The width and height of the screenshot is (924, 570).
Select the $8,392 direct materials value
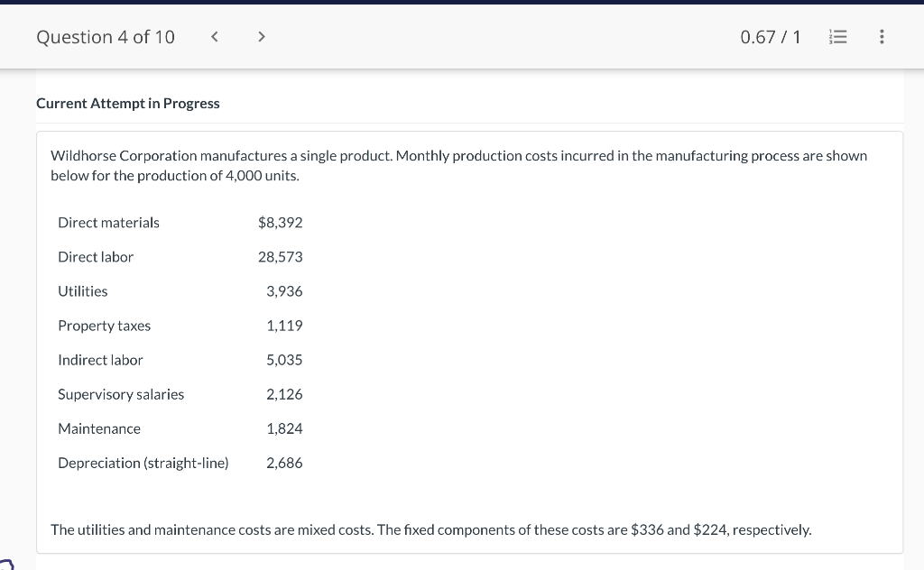tap(280, 223)
